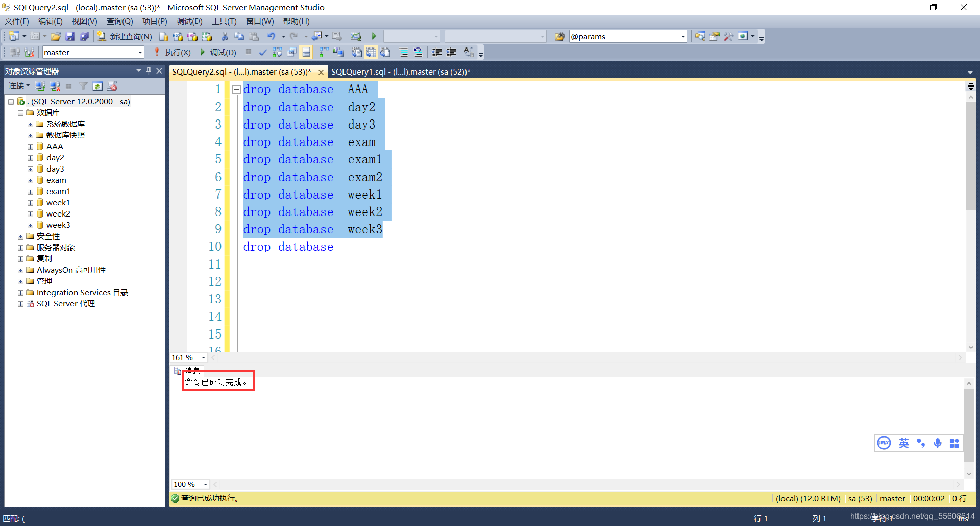Image resolution: width=980 pixels, height=526 pixels.
Task: Click the Save All icon
Action: tap(84, 36)
